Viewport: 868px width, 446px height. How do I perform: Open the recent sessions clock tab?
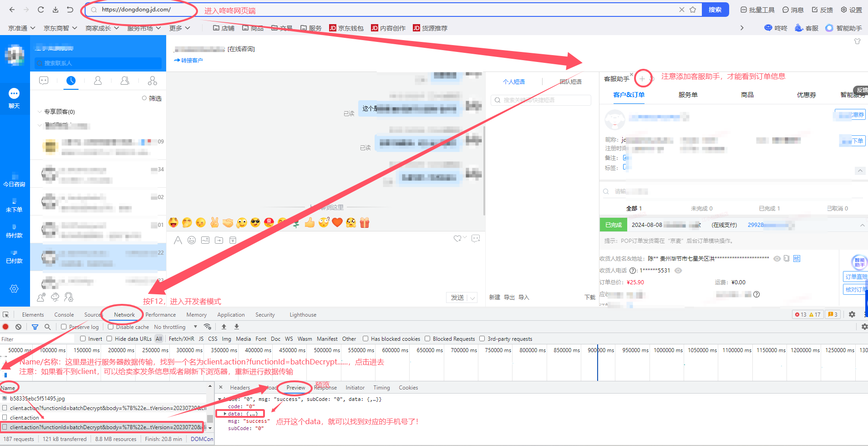pyautogui.click(x=71, y=81)
